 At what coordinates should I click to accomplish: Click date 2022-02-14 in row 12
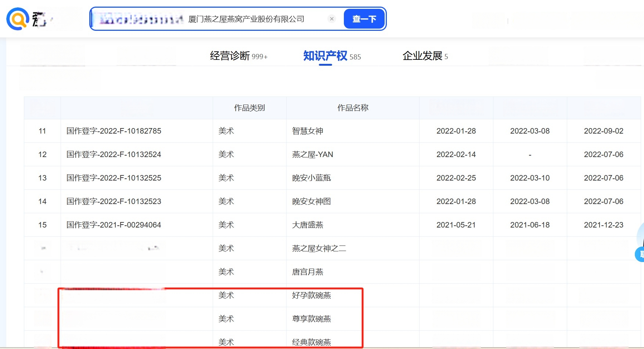click(x=456, y=154)
